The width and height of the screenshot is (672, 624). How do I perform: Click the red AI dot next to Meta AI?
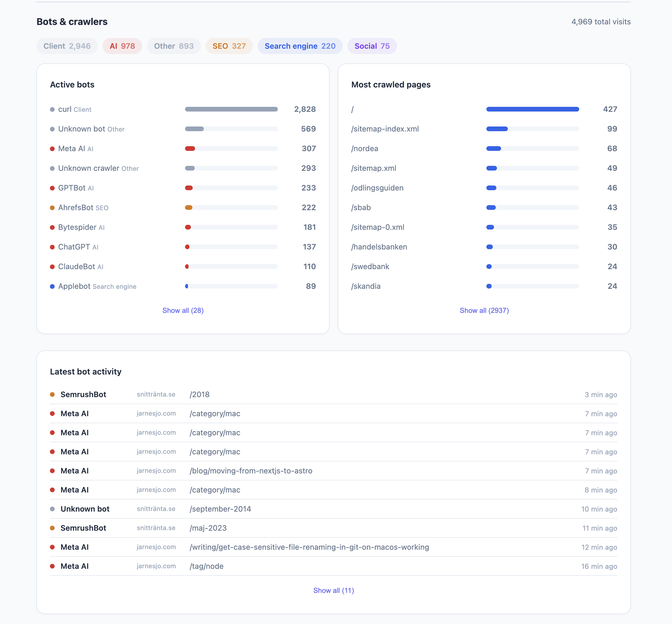[52, 148]
